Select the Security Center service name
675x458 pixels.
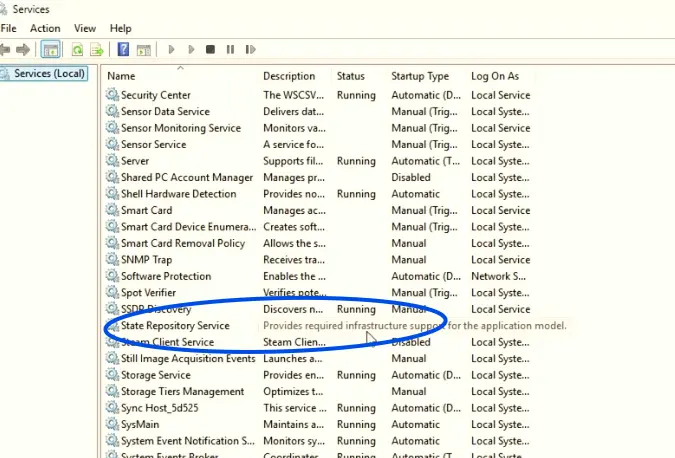tap(156, 95)
